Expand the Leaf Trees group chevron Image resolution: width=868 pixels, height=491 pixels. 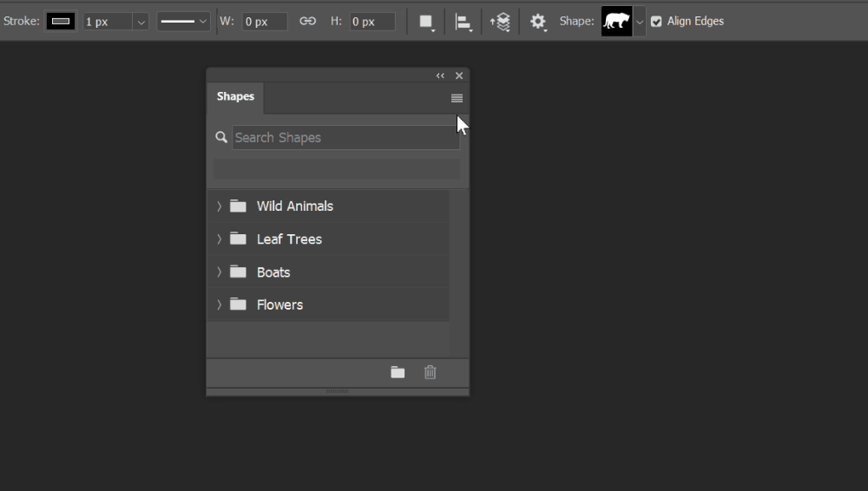(x=220, y=239)
